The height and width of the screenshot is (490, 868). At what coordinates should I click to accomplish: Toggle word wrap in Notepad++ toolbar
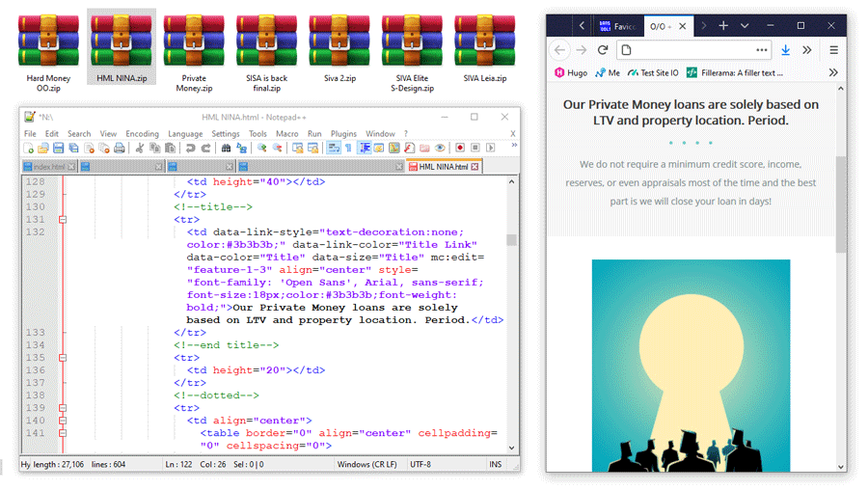pos(334,149)
